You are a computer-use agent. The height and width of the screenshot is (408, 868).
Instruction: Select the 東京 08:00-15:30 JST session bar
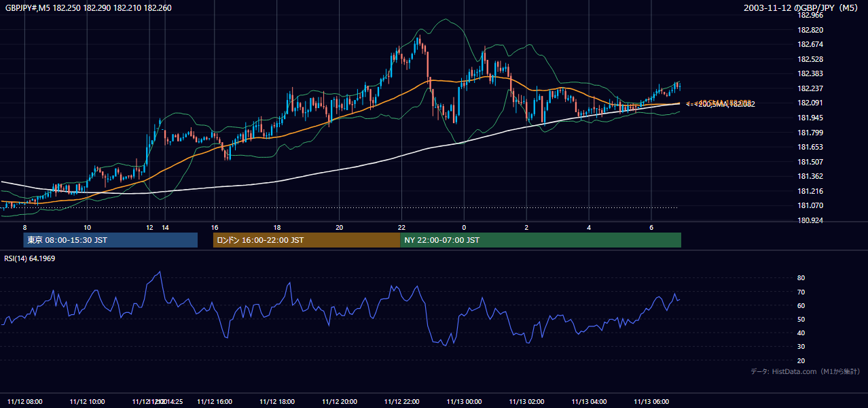tap(110, 240)
